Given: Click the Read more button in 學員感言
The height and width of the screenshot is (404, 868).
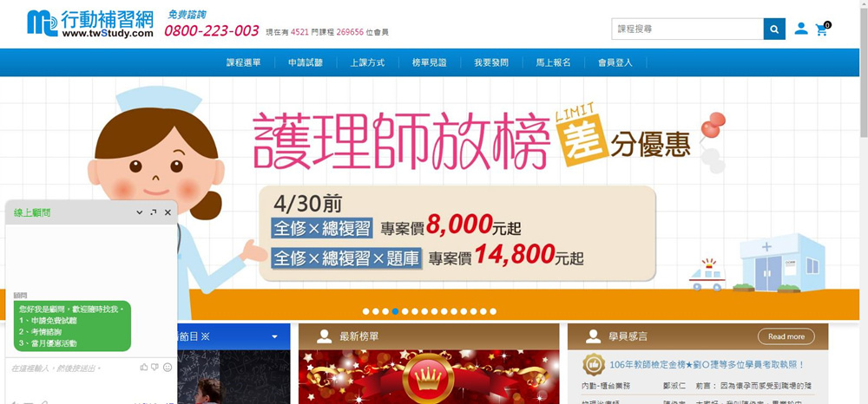Looking at the screenshot, I should pos(786,336).
